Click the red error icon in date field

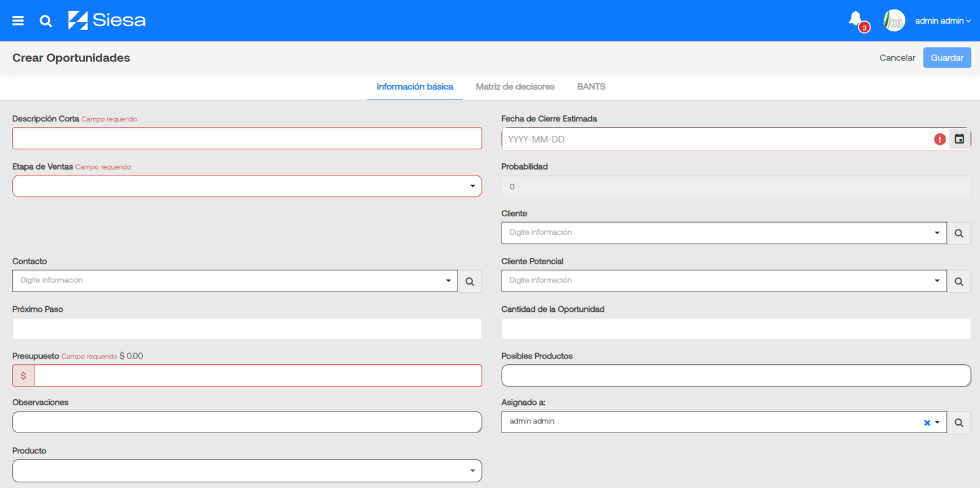pyautogui.click(x=940, y=139)
